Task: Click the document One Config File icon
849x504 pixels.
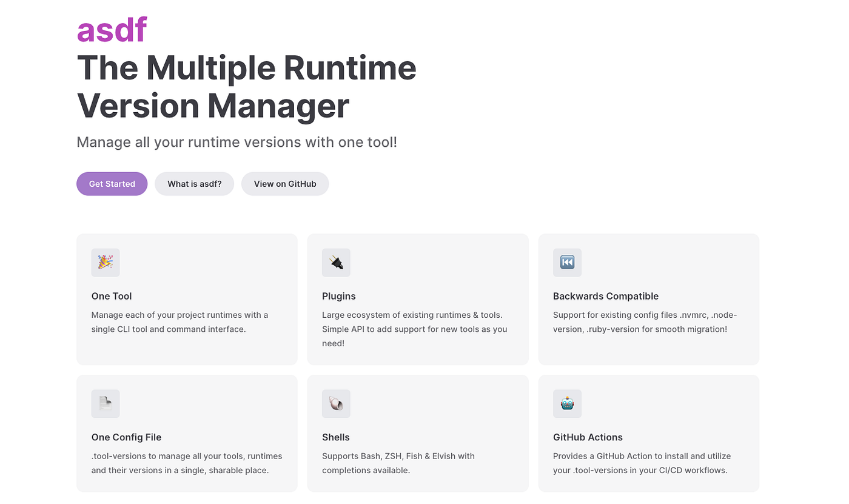Action: [106, 403]
